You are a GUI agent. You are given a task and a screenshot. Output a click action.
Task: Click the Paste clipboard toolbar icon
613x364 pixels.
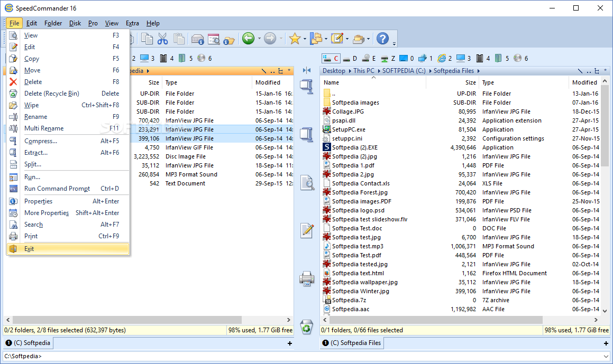[x=179, y=38]
